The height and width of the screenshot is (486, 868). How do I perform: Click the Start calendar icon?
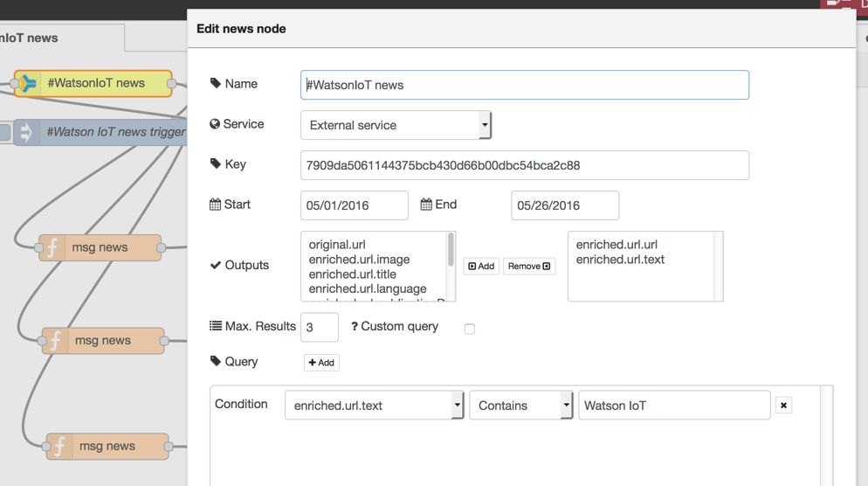[x=216, y=205]
